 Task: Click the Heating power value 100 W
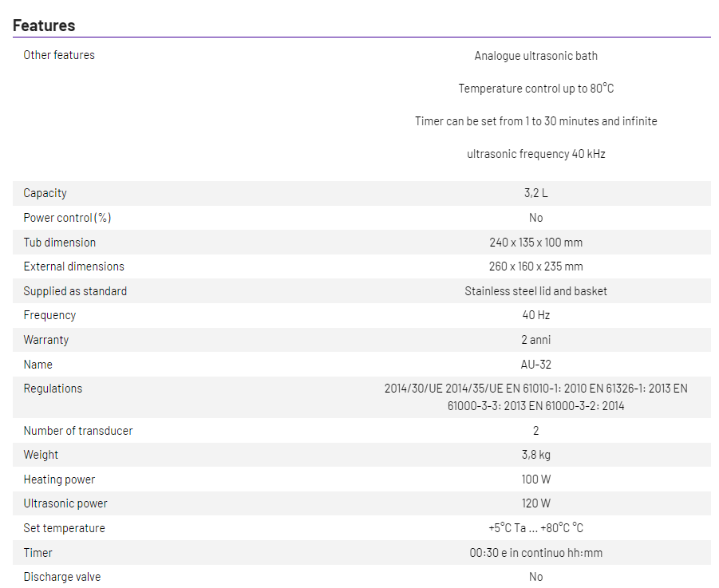point(535,479)
